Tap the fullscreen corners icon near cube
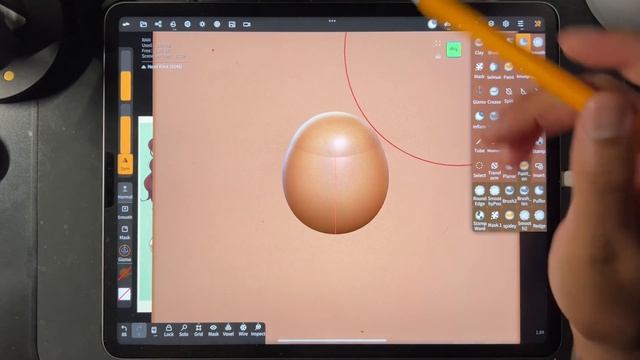Screen dimensions: 640x360 (x=438, y=43)
